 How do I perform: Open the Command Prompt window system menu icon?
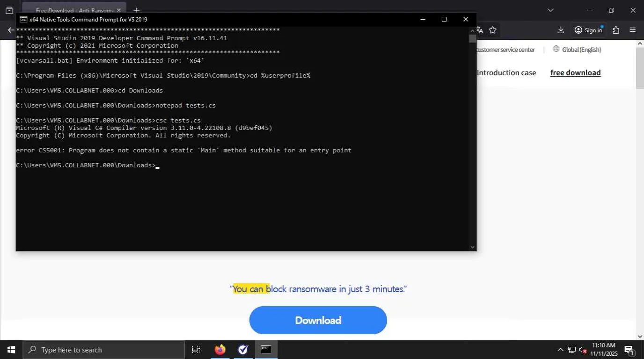[23, 19]
